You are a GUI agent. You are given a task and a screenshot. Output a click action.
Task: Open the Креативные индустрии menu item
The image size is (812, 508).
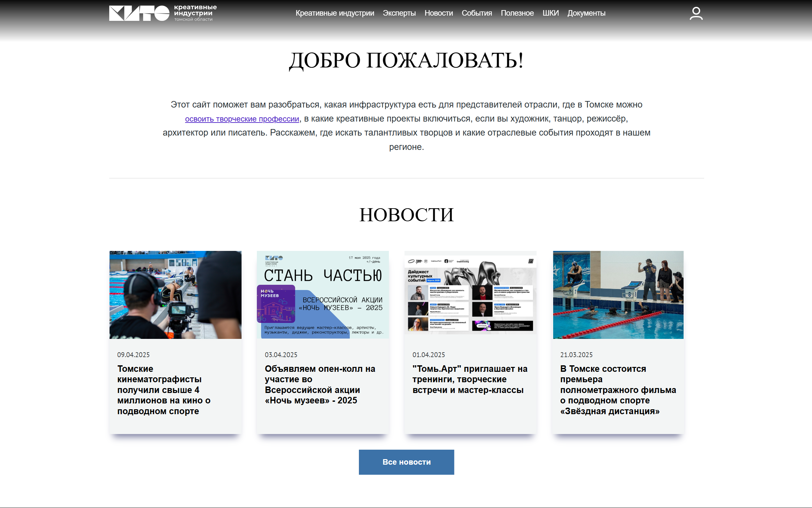tap(334, 13)
